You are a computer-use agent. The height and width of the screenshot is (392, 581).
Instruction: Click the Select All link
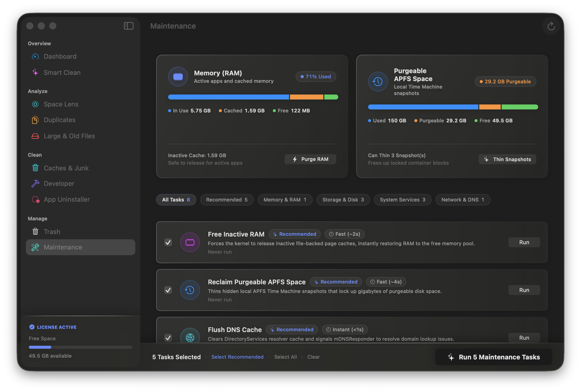point(286,357)
